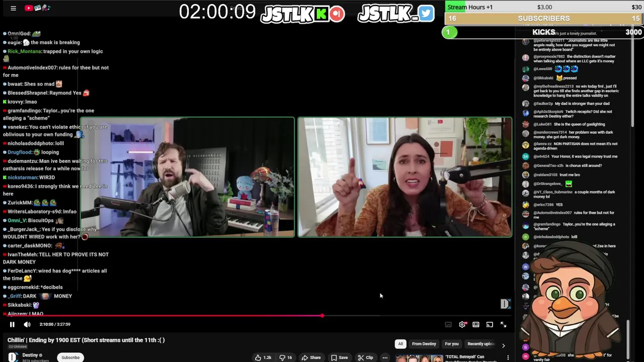644x362 pixels.
Task: Open the 'TOTAL Betrayal' suggested video thumbnail
Action: [419, 358]
